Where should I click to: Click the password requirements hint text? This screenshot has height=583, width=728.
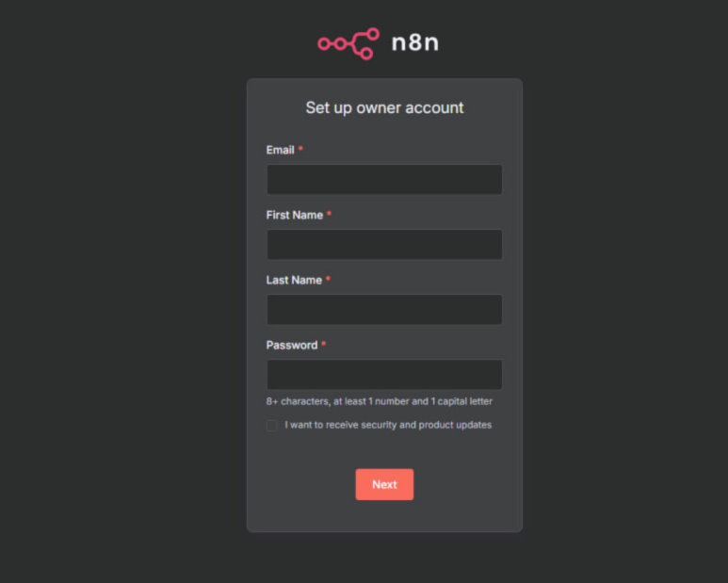379,401
